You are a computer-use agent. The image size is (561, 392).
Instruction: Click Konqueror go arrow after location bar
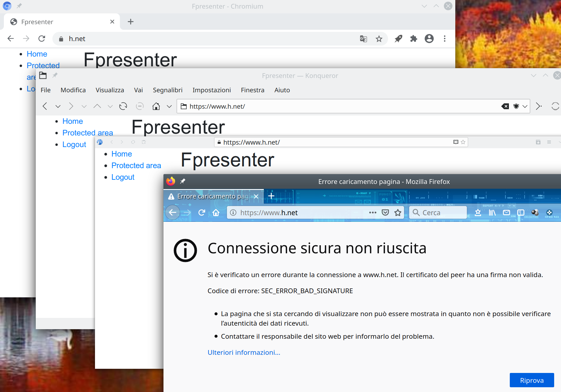(x=538, y=106)
